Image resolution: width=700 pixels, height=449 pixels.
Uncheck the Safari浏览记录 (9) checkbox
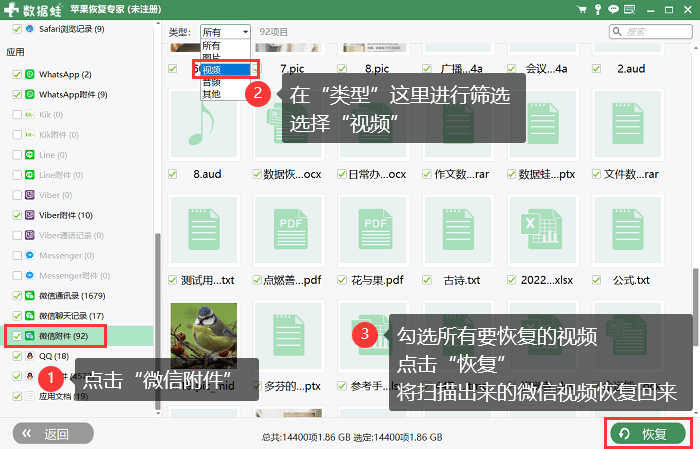17,29
